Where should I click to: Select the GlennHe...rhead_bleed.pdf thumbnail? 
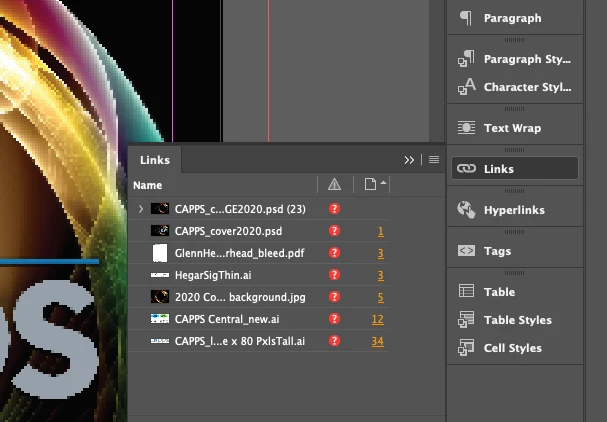click(x=160, y=253)
